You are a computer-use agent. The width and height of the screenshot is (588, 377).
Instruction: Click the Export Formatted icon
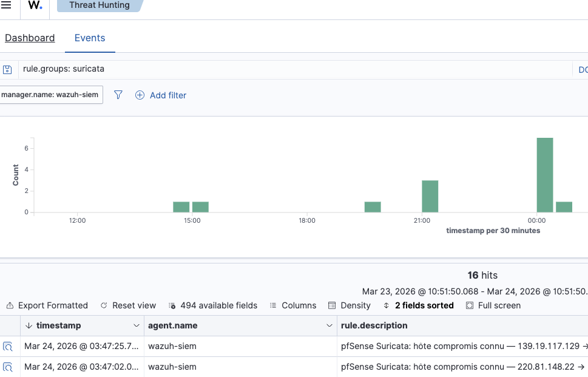(x=10, y=306)
